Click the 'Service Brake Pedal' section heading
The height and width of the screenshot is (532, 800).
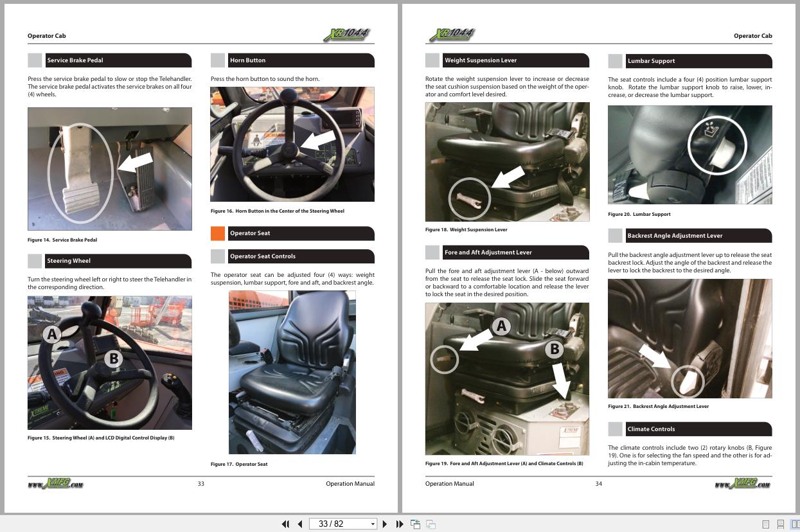[119, 60]
